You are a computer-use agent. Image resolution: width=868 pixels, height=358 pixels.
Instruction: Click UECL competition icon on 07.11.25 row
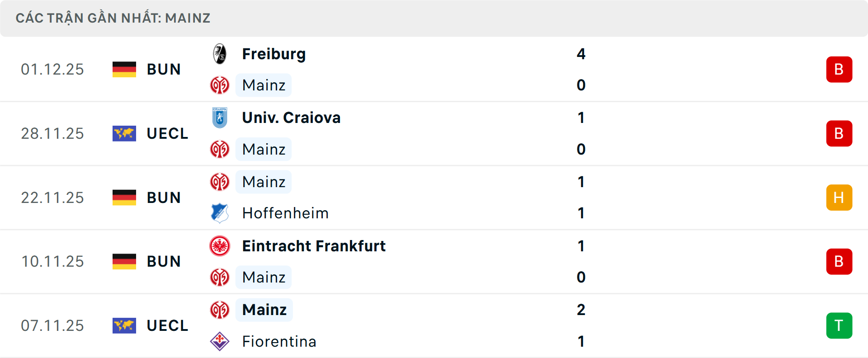pyautogui.click(x=124, y=325)
